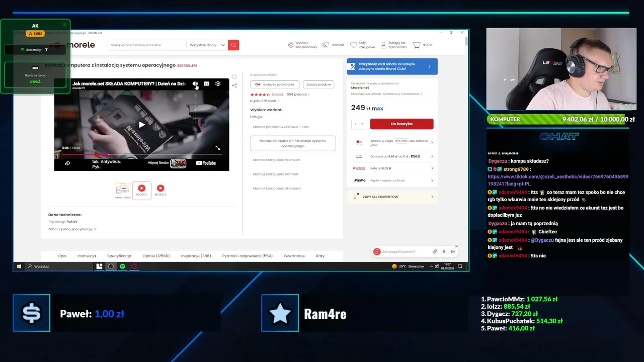The image size is (644, 362).
Task: Switch to the Instrukcja tab
Action: click(x=87, y=256)
